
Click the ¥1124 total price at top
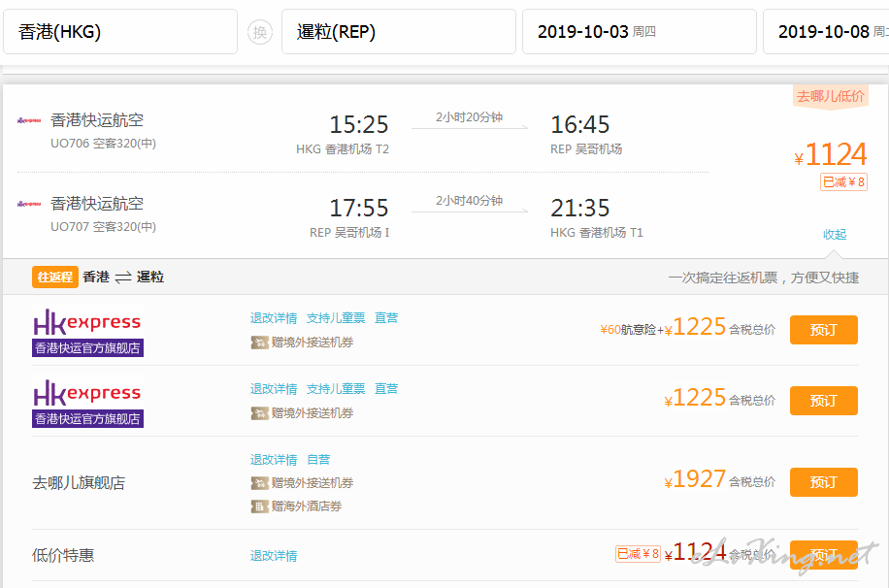coord(831,154)
